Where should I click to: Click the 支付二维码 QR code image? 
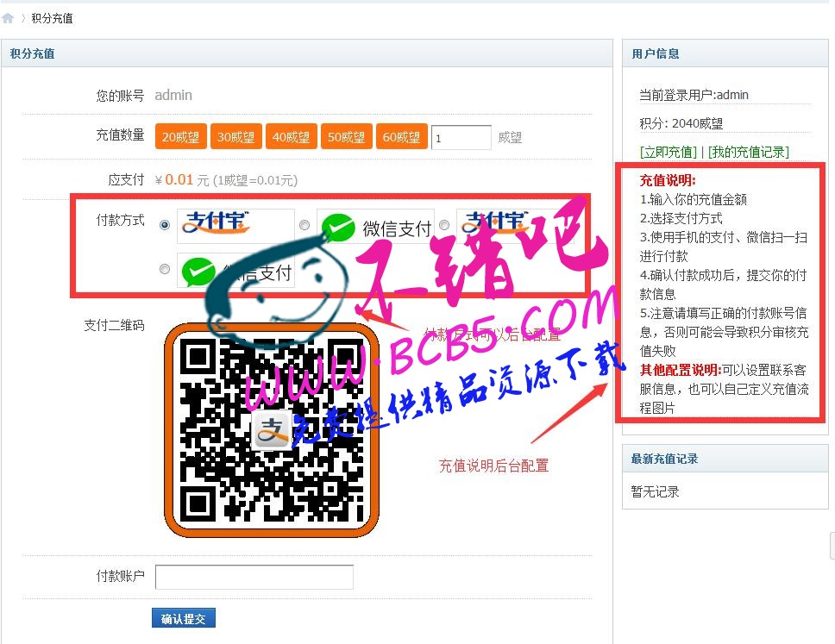(x=272, y=430)
